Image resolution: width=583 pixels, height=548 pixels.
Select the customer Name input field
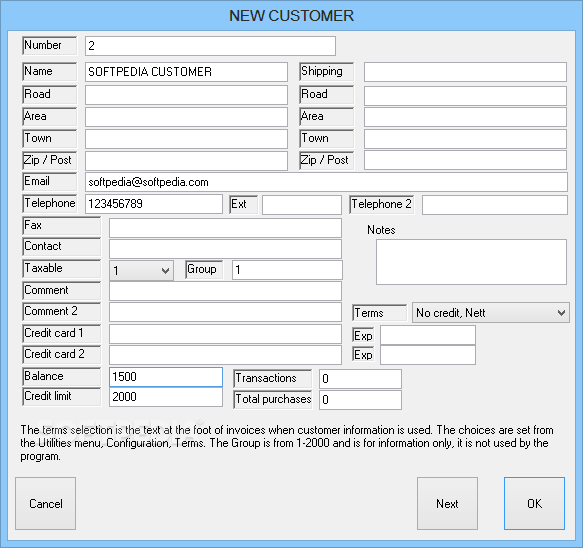coord(186,72)
